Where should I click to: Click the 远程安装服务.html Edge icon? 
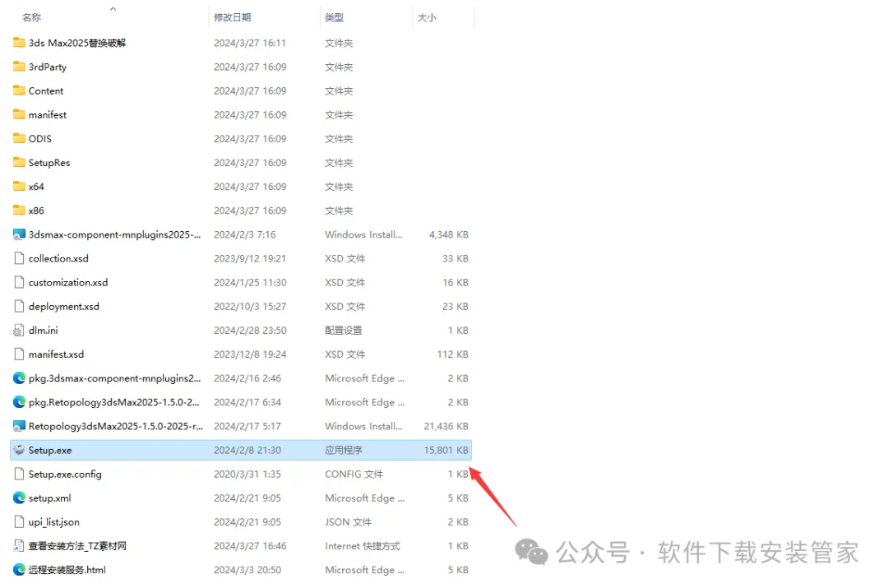pos(19,570)
